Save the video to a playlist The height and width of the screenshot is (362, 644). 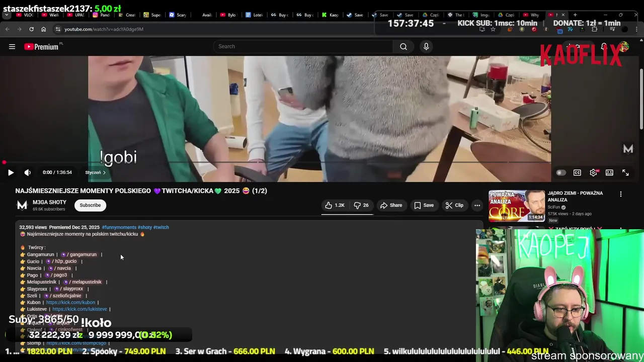pyautogui.click(x=424, y=205)
